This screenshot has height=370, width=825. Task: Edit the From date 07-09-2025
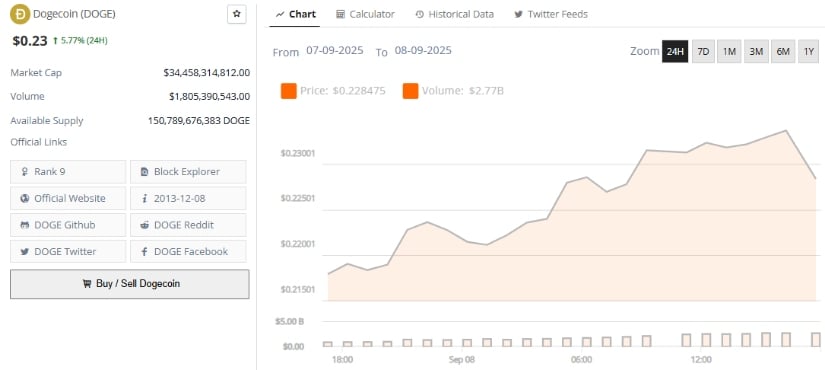[335, 51]
